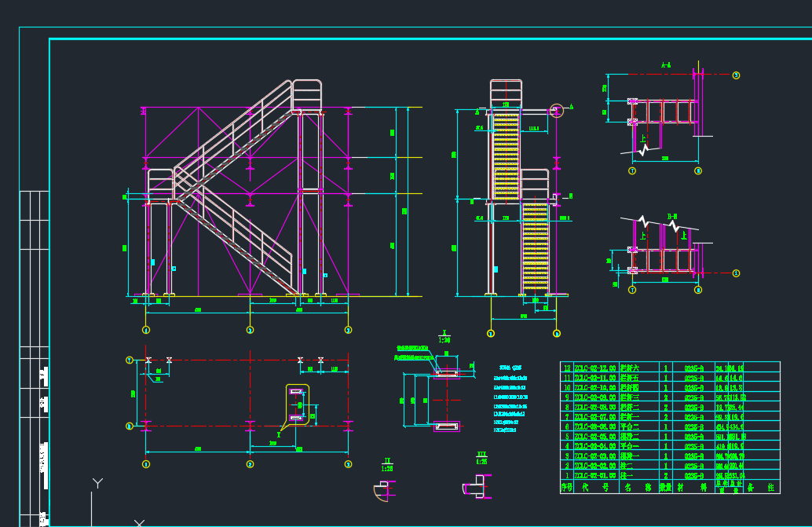
Task: Select the A-A section title label
Action: point(666,65)
